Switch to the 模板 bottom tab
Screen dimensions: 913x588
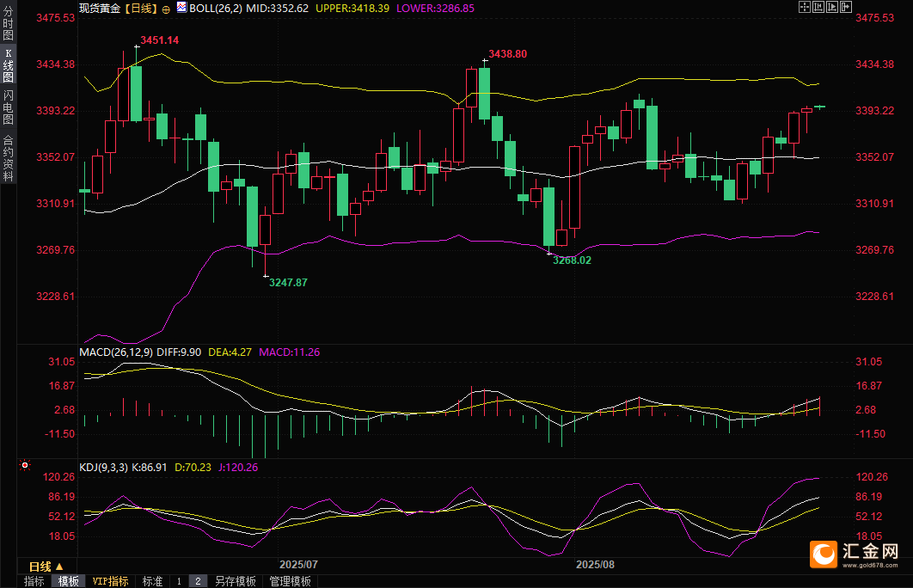pos(68,581)
